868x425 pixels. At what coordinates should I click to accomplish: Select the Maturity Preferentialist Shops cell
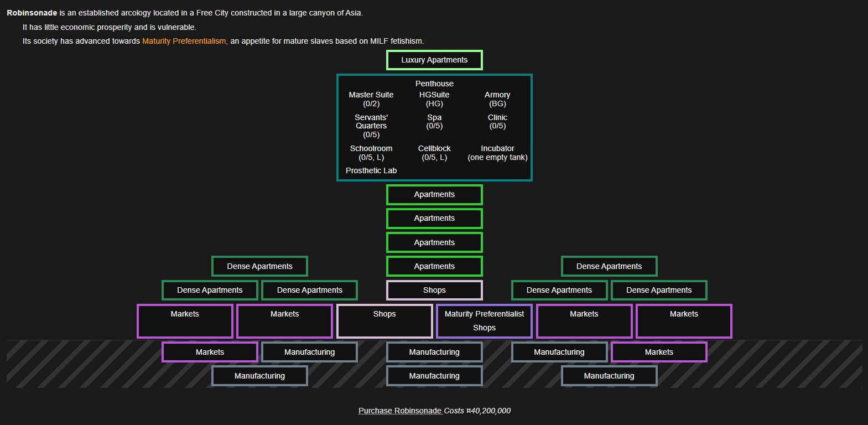click(x=484, y=321)
